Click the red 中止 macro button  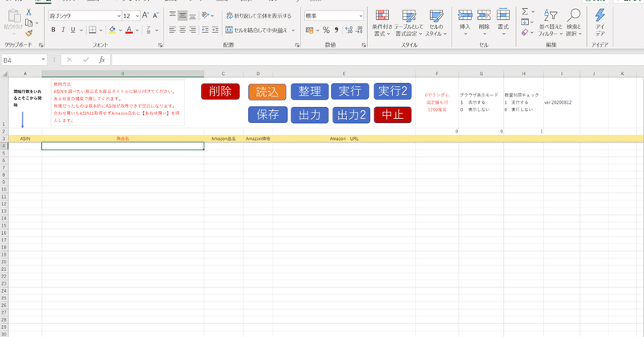pos(392,115)
